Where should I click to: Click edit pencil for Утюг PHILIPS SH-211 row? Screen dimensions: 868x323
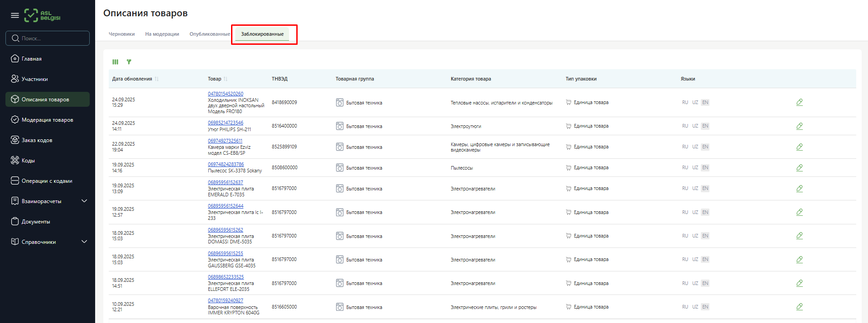799,126
